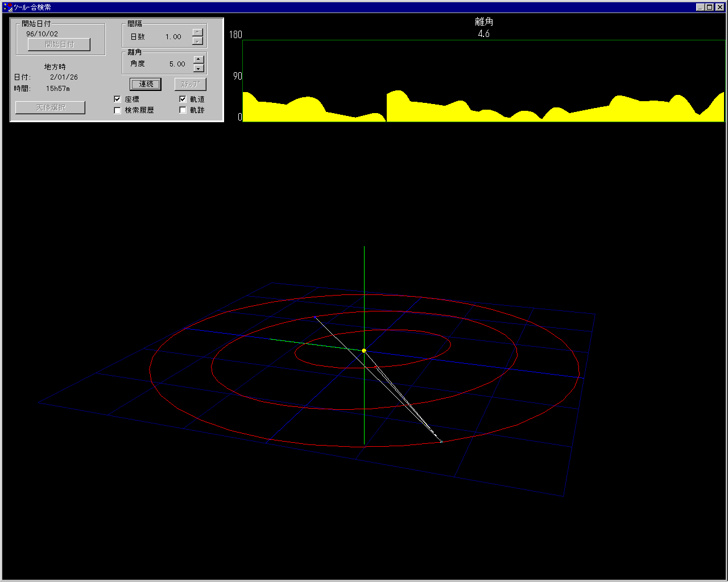Click the 1.00 days value
This screenshot has height=582, width=728.
[173, 37]
